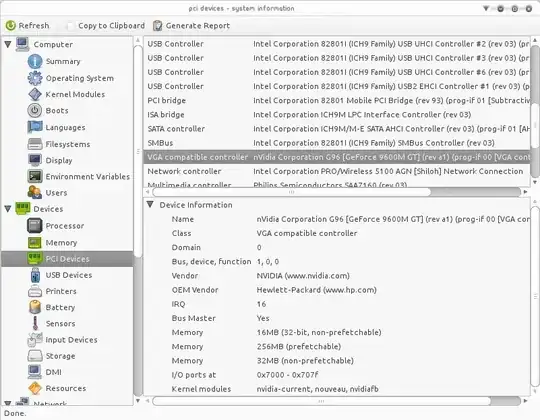
Task: Click the Printers icon
Action: (35, 291)
